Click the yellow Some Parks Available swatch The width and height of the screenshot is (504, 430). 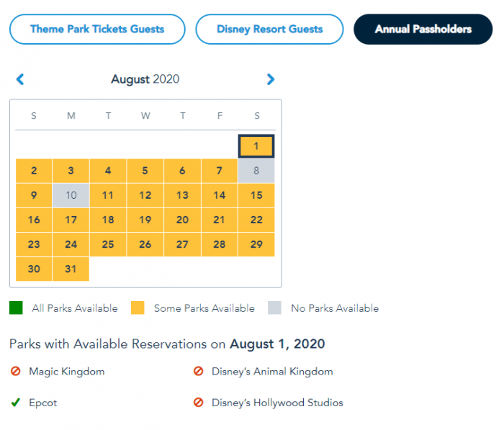(x=138, y=308)
